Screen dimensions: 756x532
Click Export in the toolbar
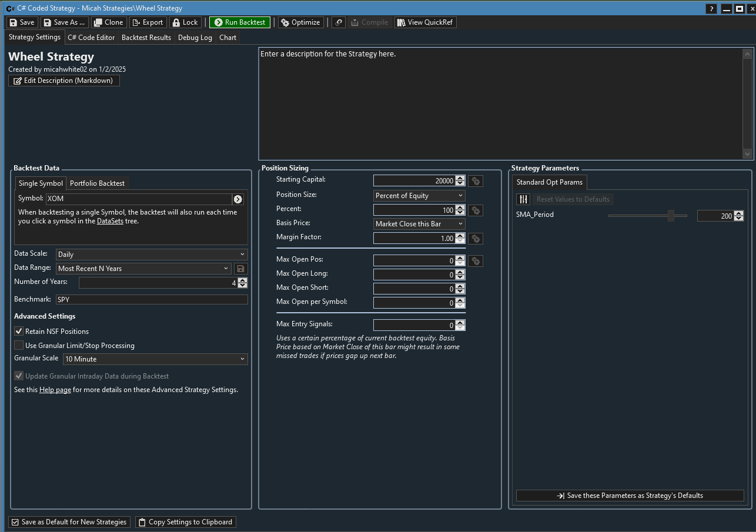(x=147, y=22)
